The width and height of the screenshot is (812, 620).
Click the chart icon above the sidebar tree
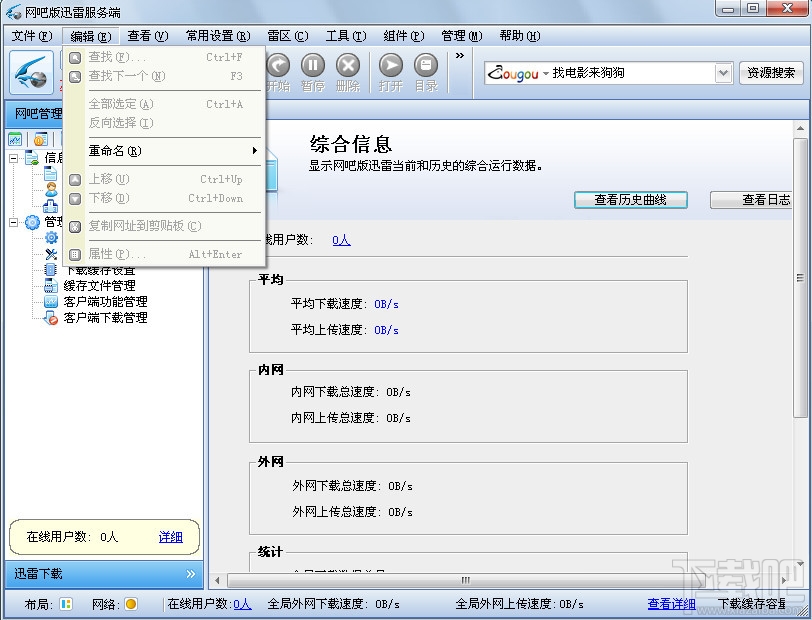(x=14, y=139)
